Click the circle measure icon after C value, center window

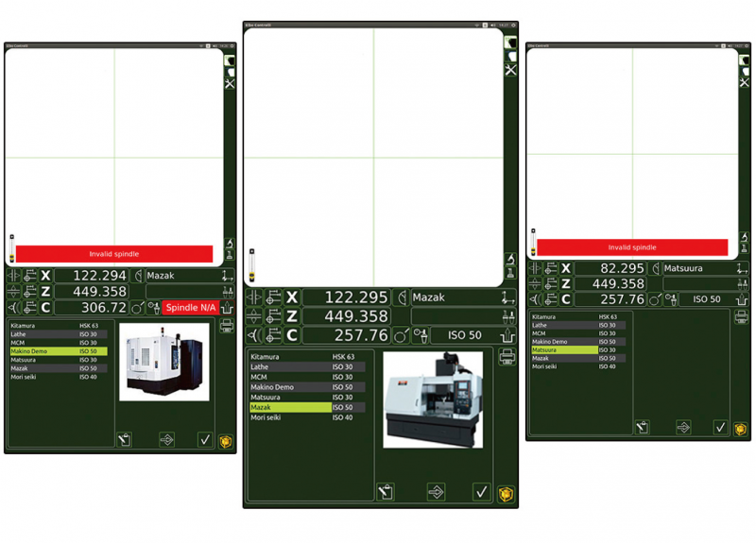[401, 335]
